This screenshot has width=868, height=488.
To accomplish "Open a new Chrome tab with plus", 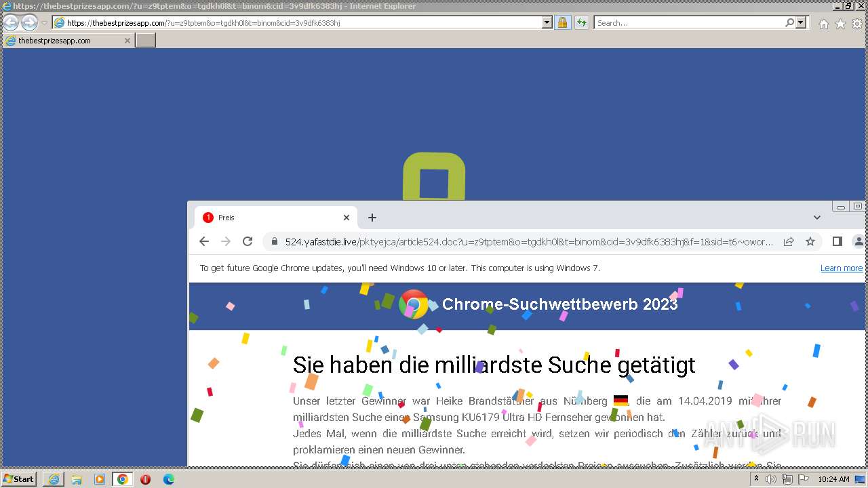I will [372, 218].
